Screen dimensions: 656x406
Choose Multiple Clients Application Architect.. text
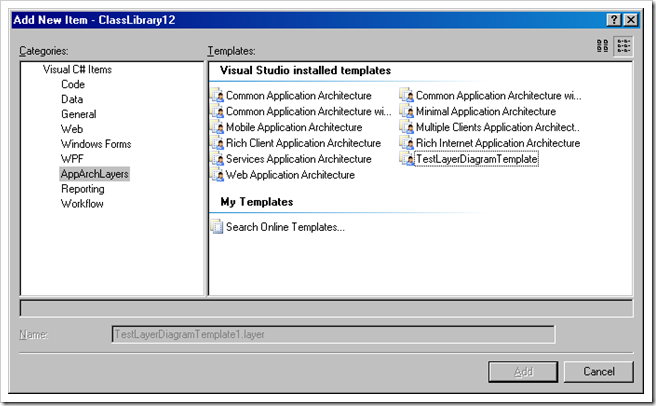tap(498, 127)
